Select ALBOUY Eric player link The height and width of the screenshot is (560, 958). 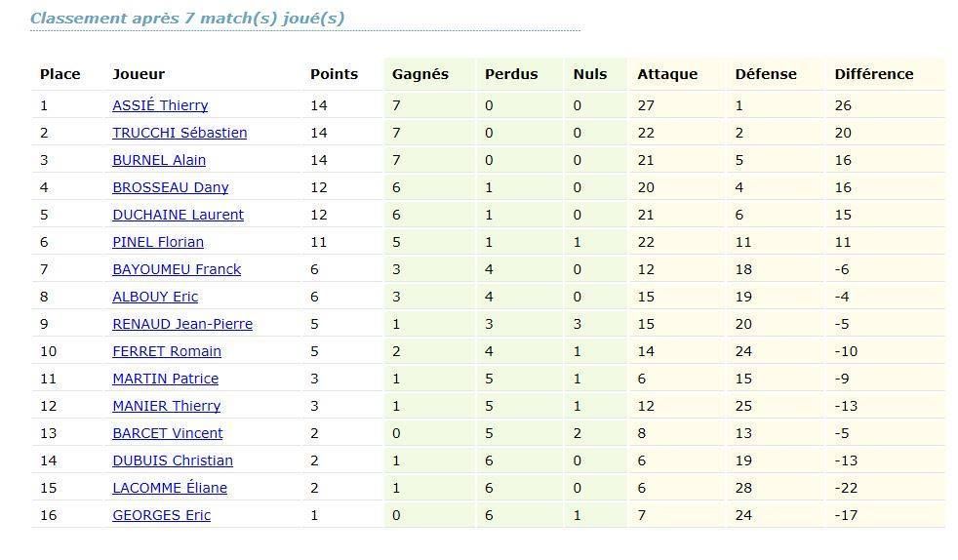point(155,297)
